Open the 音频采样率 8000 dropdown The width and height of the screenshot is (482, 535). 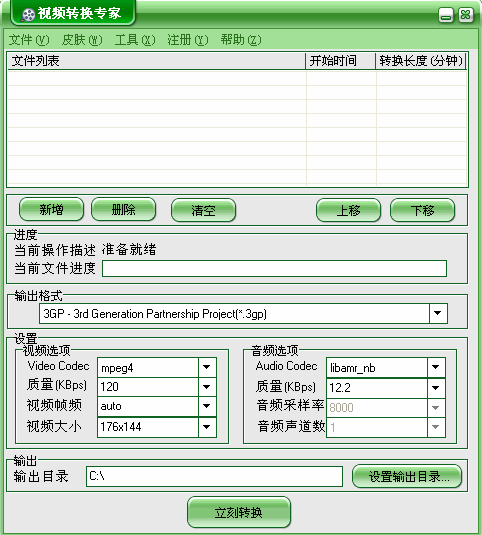point(436,408)
